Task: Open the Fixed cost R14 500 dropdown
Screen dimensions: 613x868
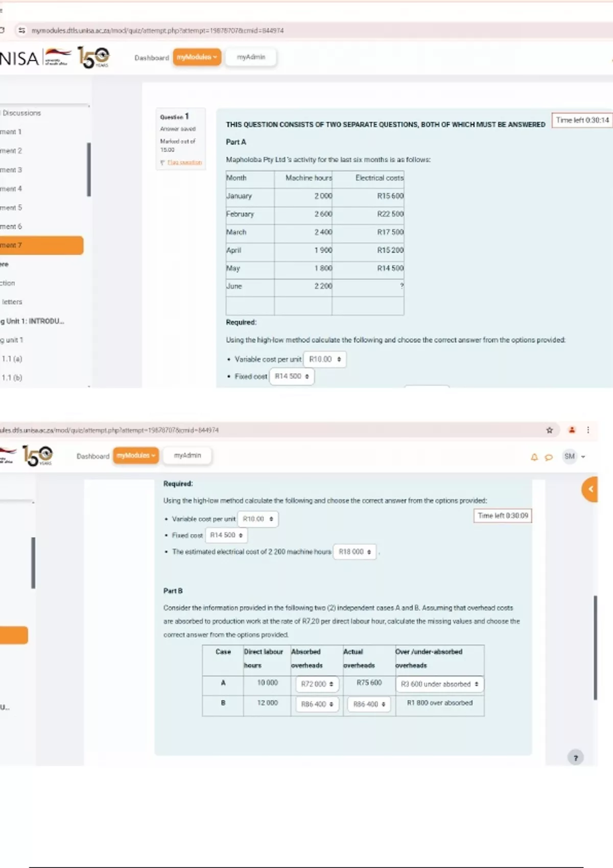Action: click(292, 376)
